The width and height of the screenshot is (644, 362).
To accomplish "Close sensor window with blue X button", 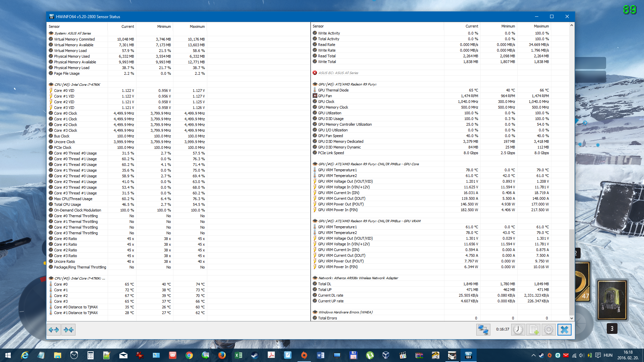I will click(564, 330).
